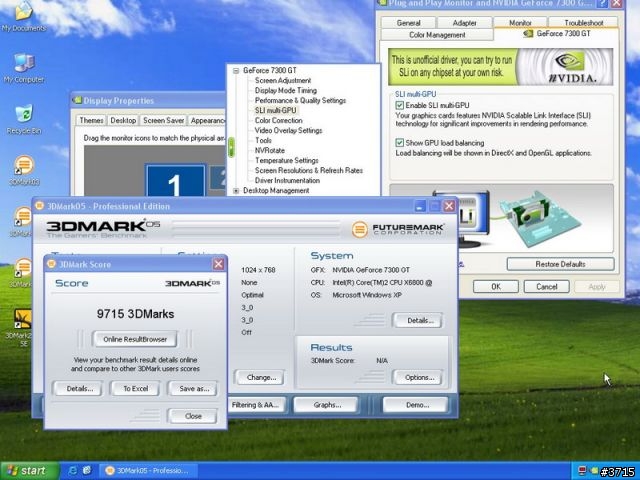The width and height of the screenshot is (640, 480).
Task: Expand the Desktop Management tree node
Action: (236, 191)
